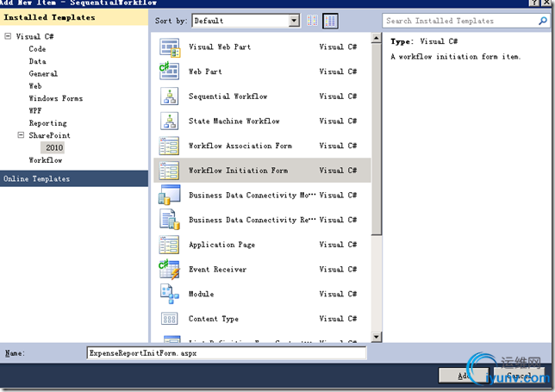
Task: Select the Data category
Action: click(37, 61)
